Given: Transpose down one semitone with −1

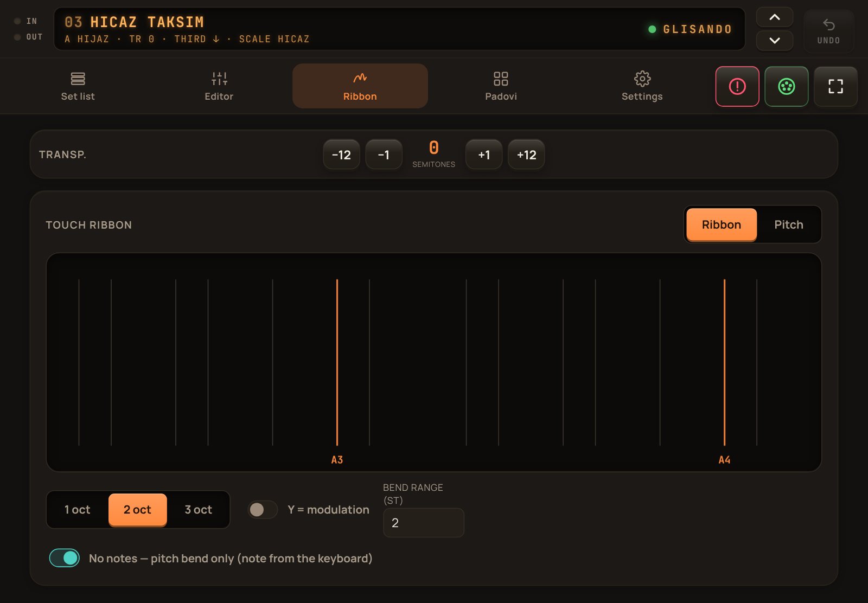Looking at the screenshot, I should click(x=384, y=155).
